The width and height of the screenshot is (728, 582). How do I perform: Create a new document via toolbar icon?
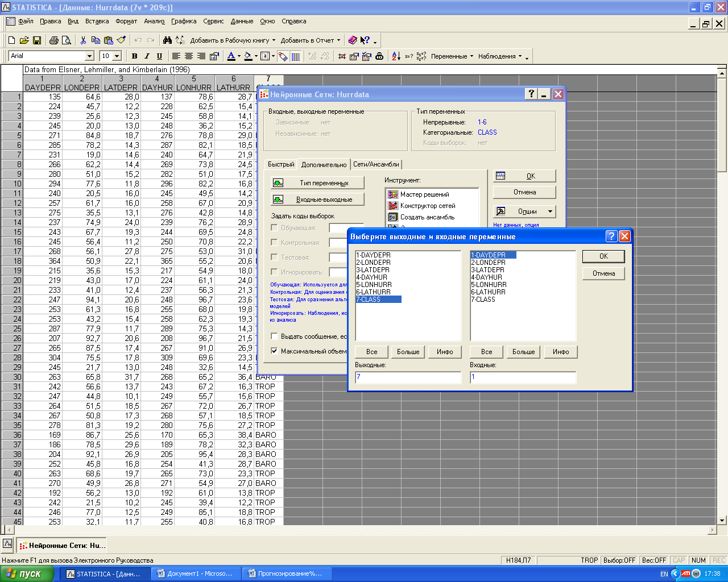click(x=11, y=40)
